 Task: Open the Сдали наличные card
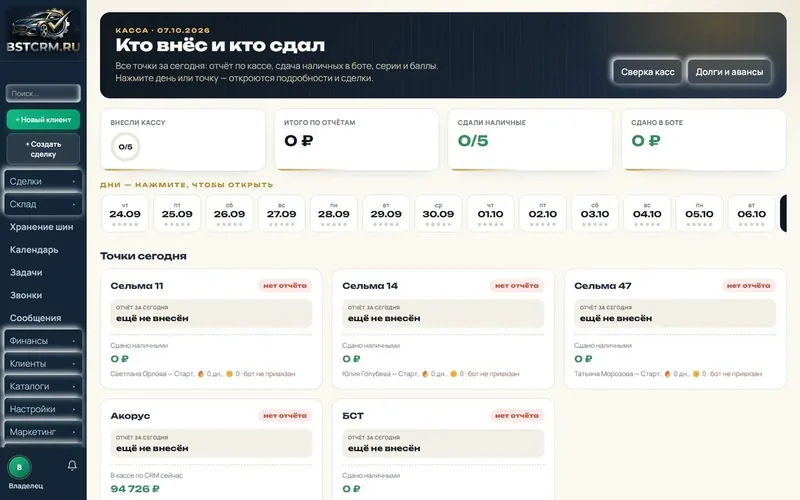click(530, 140)
